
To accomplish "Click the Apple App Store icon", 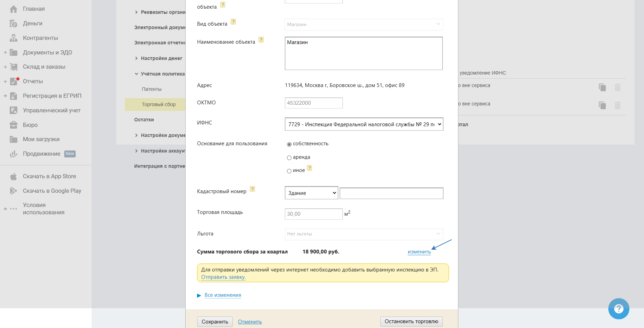I will [x=14, y=176].
